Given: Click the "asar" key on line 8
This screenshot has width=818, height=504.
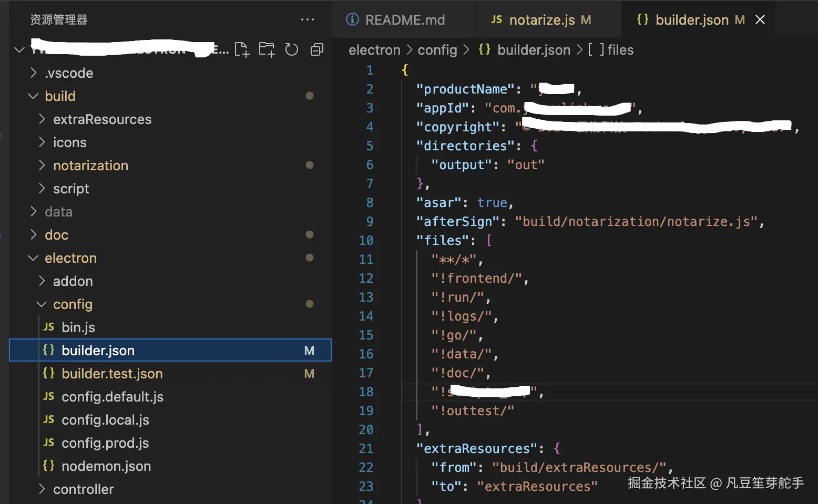Looking at the screenshot, I should point(438,202).
